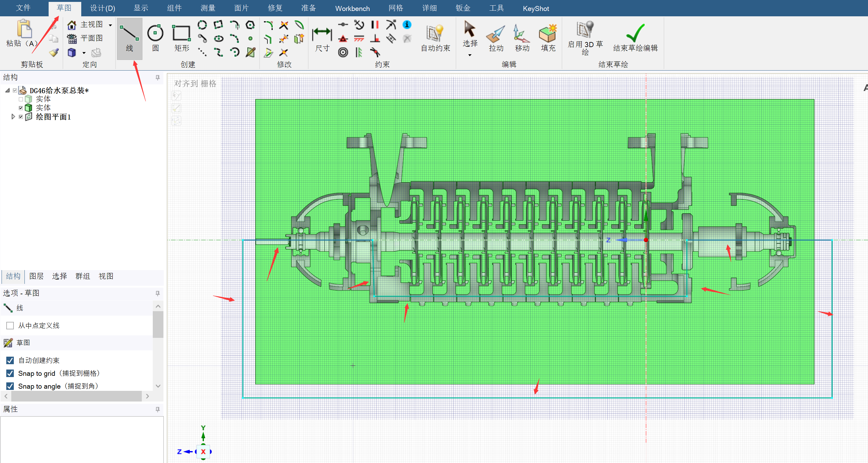
Task: Click the 拉动 (Pull) tool
Action: (x=496, y=38)
